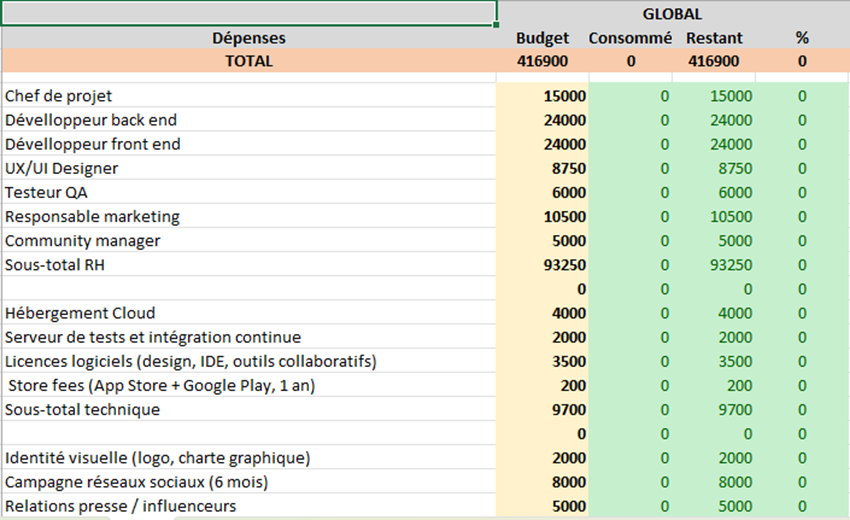Click the Chef de projet label cell
850x520 pixels.
coord(248,96)
